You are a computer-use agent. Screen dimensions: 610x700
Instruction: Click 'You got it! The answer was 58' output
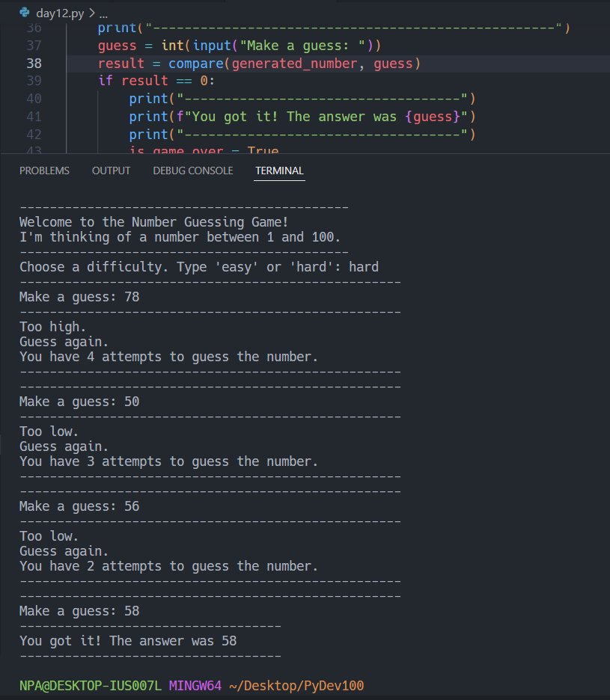coord(128,641)
